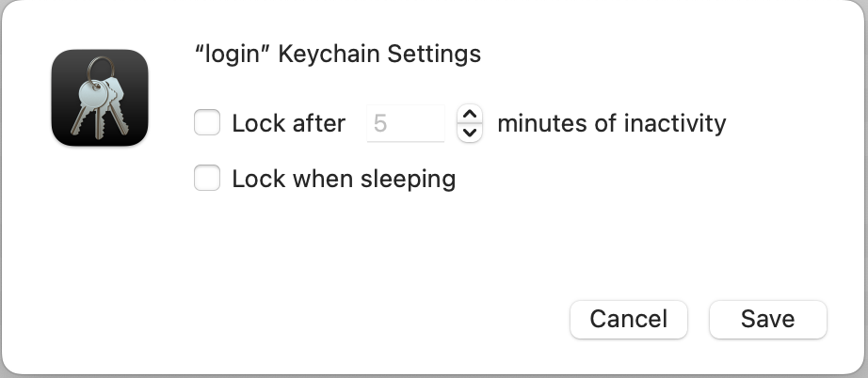Save the keychain settings
The height and width of the screenshot is (378, 868).
pyautogui.click(x=767, y=319)
